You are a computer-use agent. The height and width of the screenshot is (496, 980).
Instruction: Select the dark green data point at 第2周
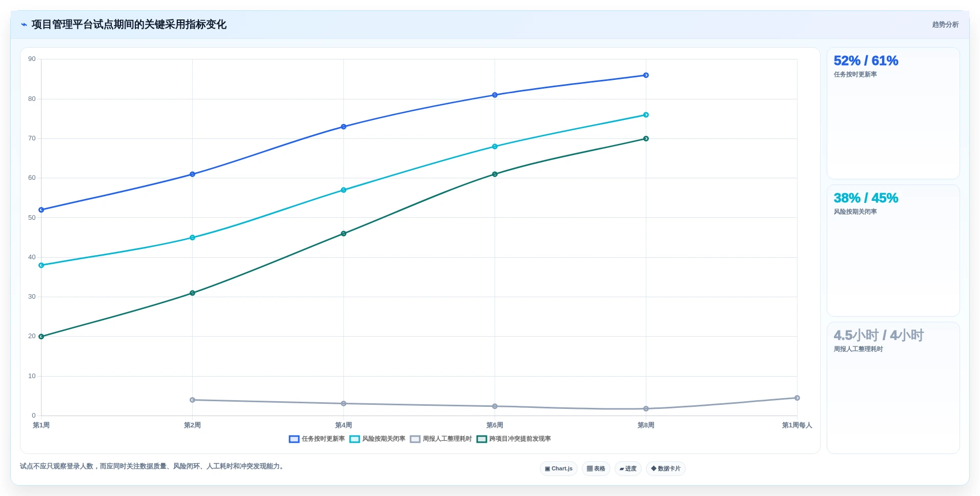193,293
